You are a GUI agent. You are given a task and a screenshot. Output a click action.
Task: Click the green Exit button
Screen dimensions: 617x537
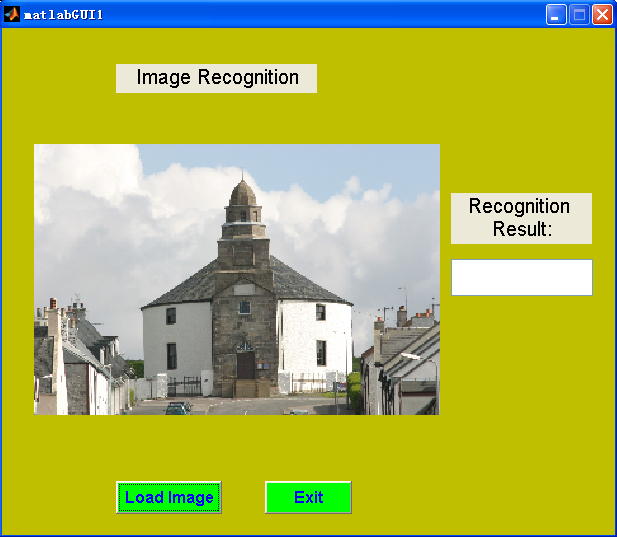(x=308, y=497)
